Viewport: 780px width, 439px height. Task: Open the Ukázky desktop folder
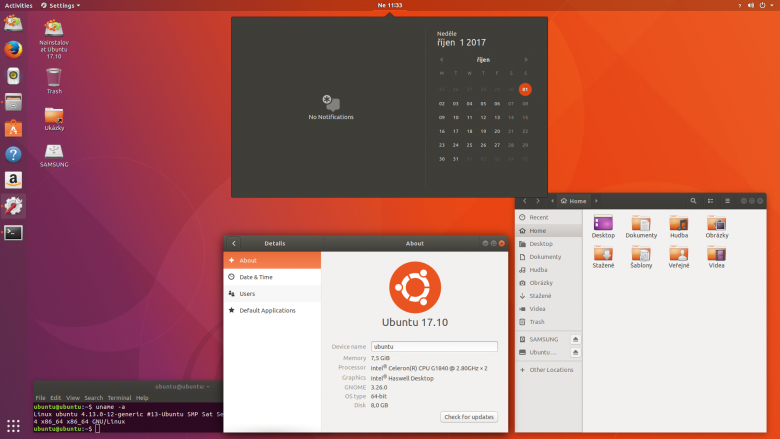click(54, 119)
